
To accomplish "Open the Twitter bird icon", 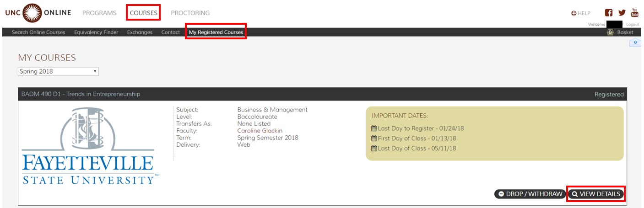I will pyautogui.click(x=622, y=13).
